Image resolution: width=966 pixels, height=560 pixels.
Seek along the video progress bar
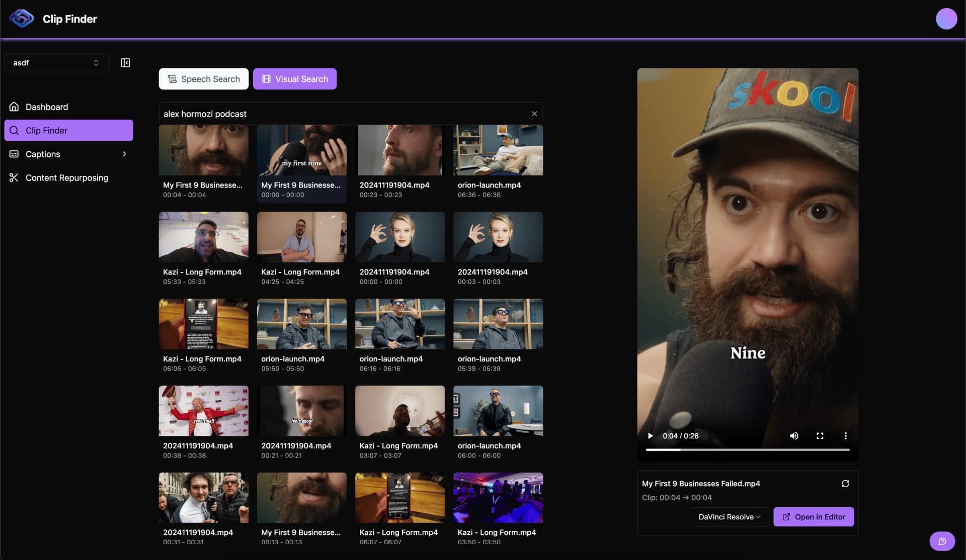point(748,449)
